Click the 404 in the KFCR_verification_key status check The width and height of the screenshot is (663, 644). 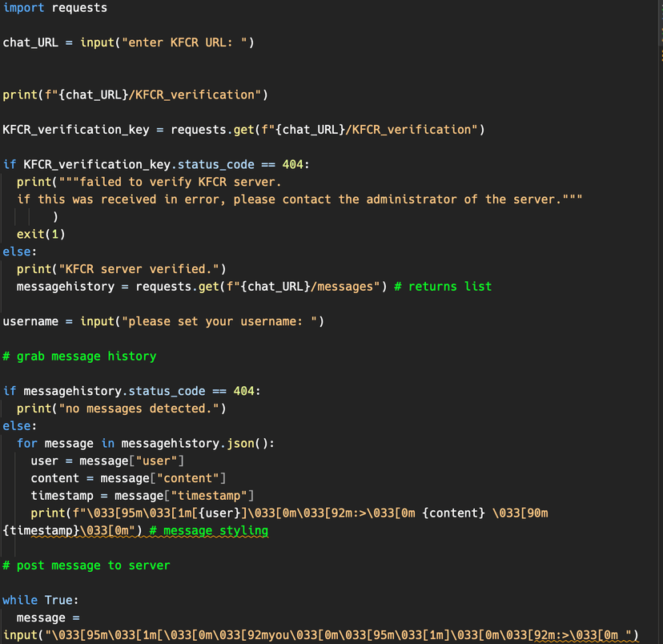point(292,165)
